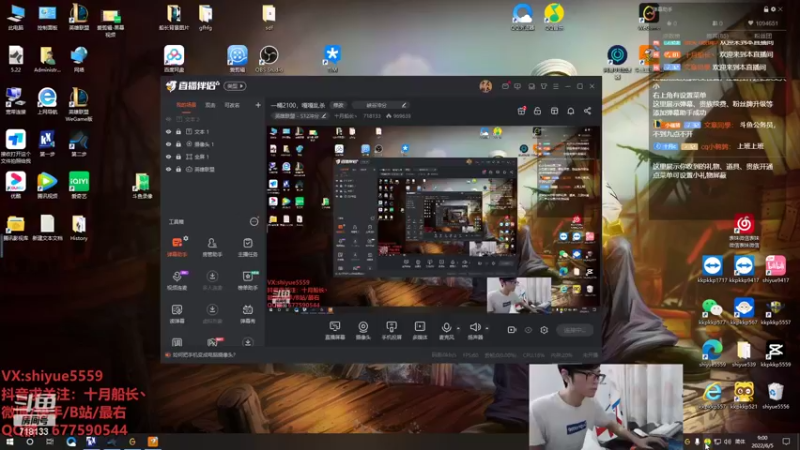This screenshot has height=450, width=800.
Task: Add a 直播屏幕 screen source
Action: [335, 330]
